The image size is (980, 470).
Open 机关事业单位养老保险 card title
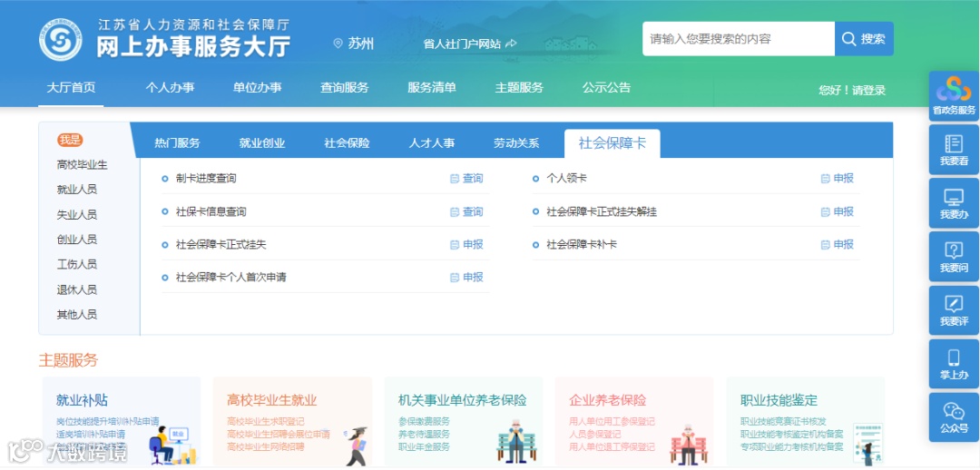coord(463,401)
